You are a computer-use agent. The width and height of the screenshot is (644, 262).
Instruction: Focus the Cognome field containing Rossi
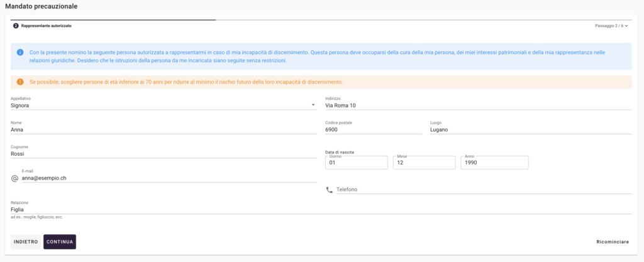(164, 153)
